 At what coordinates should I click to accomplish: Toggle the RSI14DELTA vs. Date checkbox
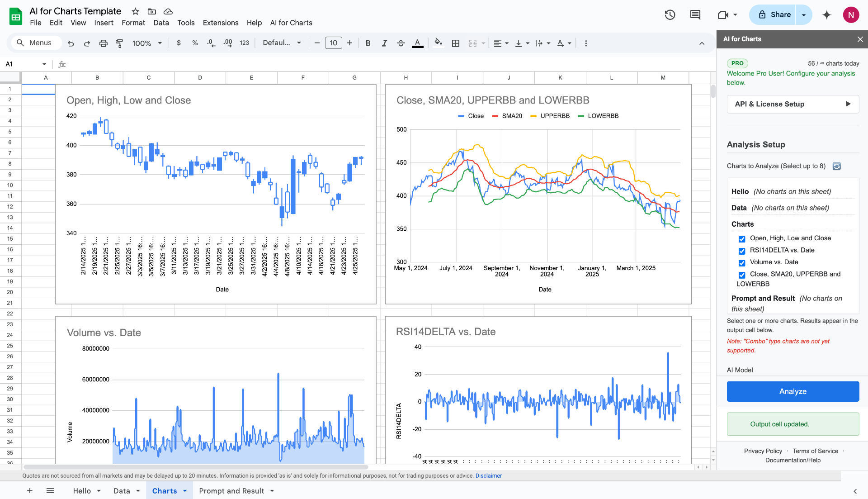pos(741,251)
